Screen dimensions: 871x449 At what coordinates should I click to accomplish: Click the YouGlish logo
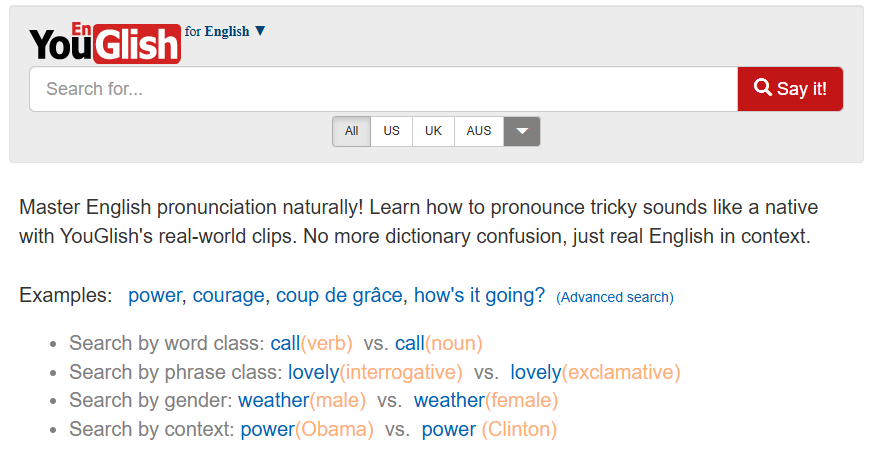click(x=105, y=41)
